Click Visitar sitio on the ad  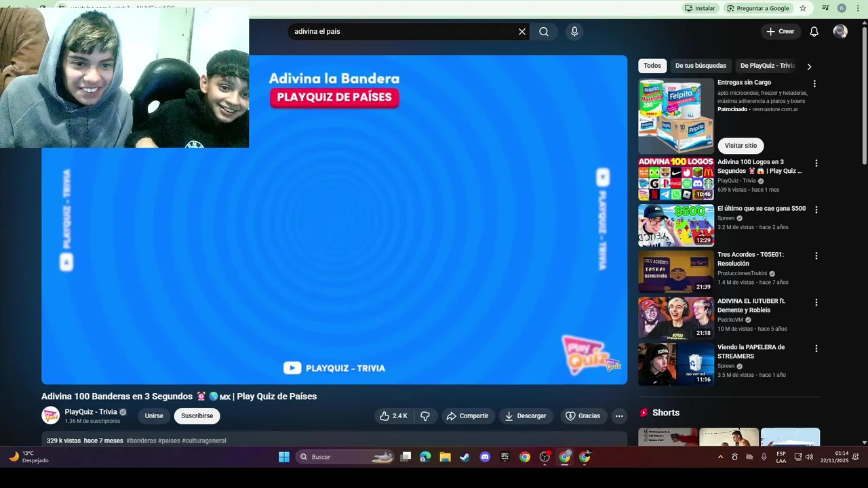tap(741, 146)
